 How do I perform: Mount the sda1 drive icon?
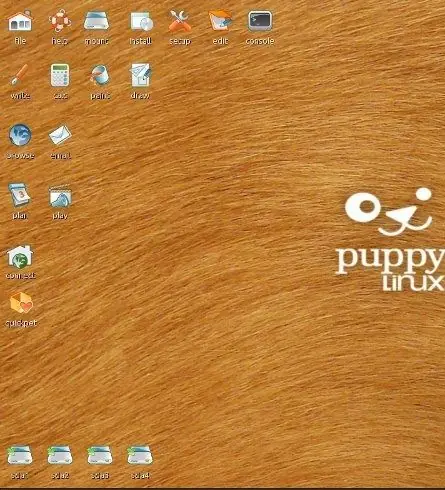click(x=20, y=455)
